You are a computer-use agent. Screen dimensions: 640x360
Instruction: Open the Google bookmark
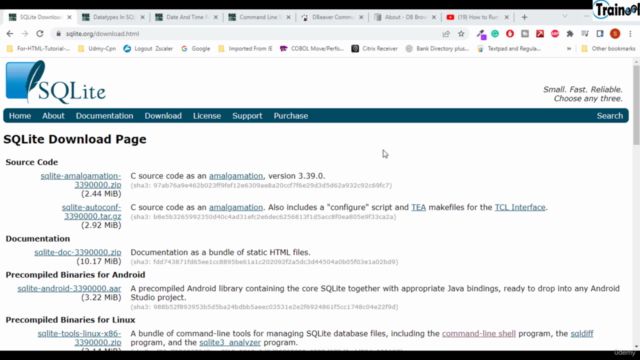[196, 49]
